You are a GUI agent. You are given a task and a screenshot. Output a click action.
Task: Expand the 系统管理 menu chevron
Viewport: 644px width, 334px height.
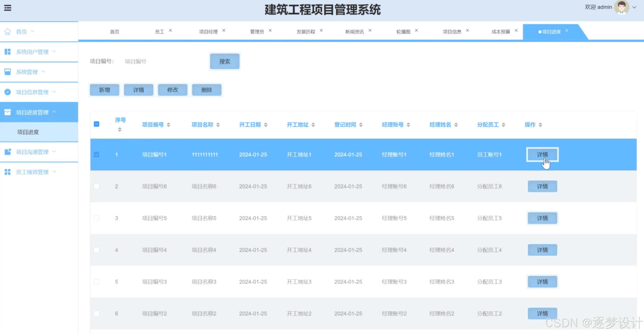(x=43, y=72)
